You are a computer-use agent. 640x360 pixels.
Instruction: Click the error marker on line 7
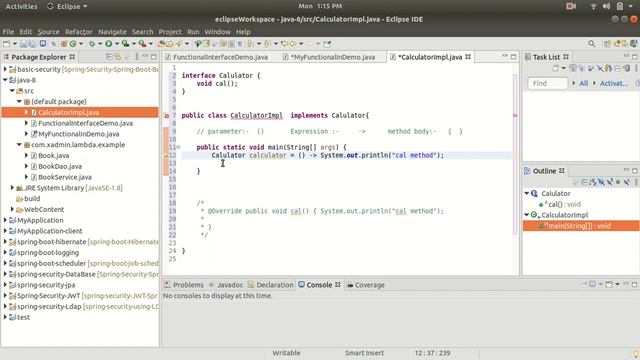166,116
